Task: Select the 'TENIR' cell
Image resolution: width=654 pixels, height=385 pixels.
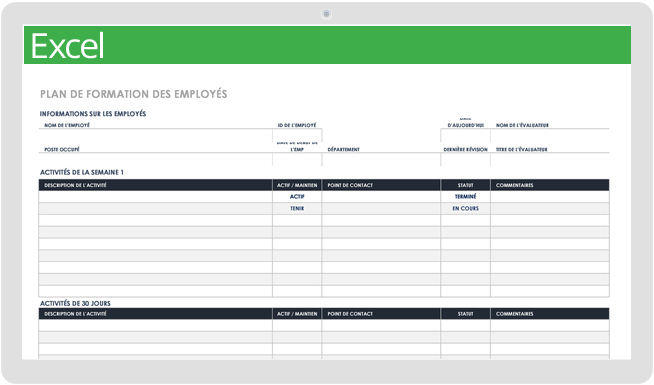Action: point(297,209)
